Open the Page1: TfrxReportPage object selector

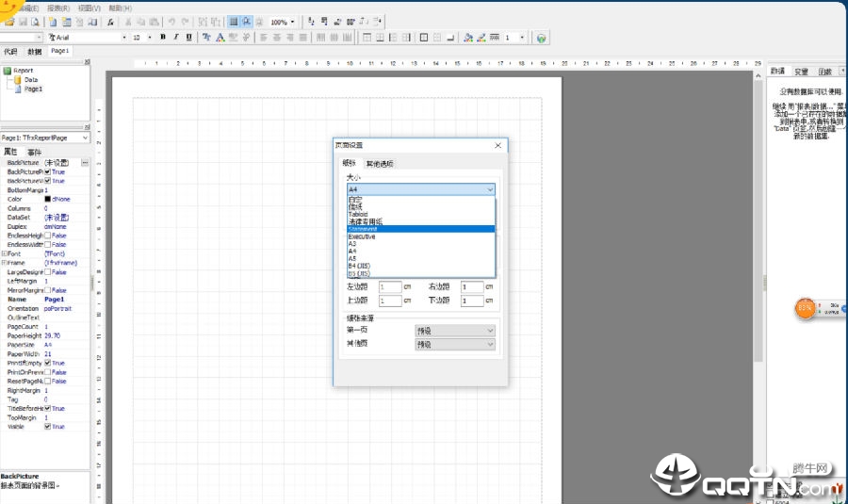45,138
